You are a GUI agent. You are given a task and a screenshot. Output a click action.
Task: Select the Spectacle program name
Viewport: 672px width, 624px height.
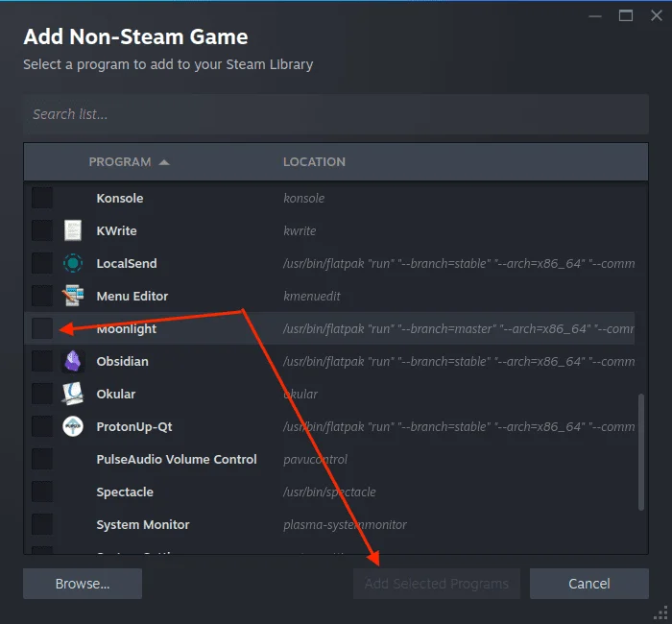(125, 492)
